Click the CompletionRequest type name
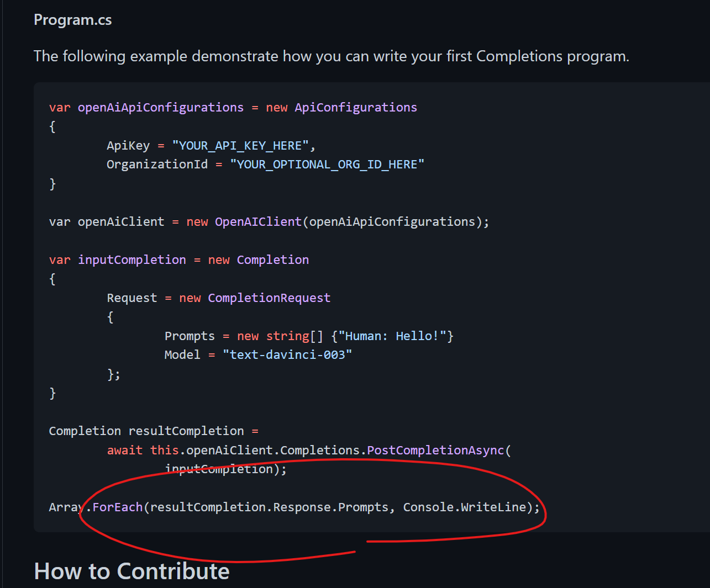The width and height of the screenshot is (710, 588). 269,298
